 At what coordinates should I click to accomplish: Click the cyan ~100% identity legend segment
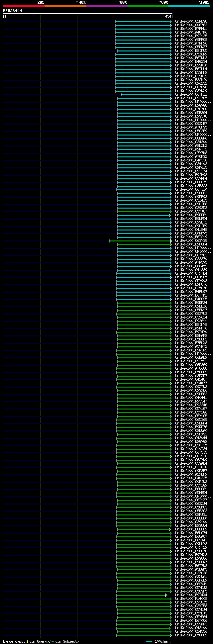point(189,6)
